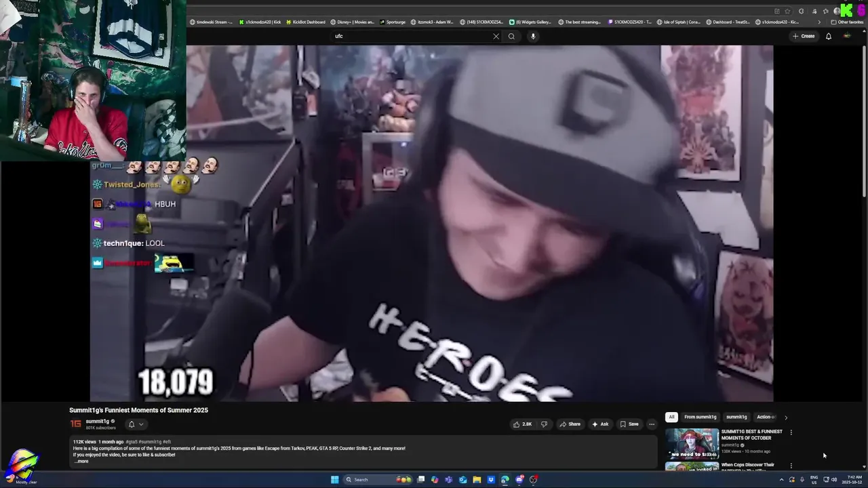868x488 pixels.
Task: Click the volume icon in system tray
Action: [834, 479]
